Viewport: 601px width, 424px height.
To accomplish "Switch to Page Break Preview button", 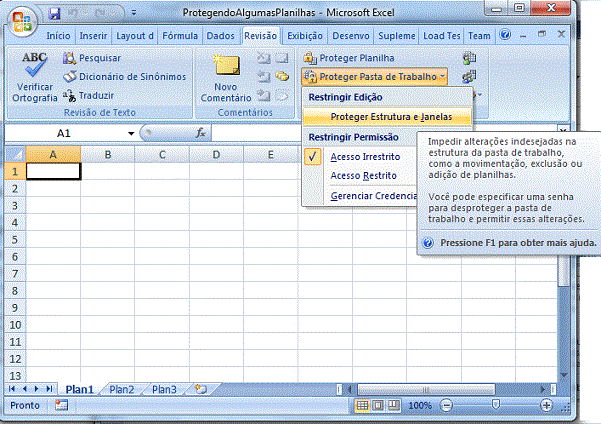I will pos(393,405).
